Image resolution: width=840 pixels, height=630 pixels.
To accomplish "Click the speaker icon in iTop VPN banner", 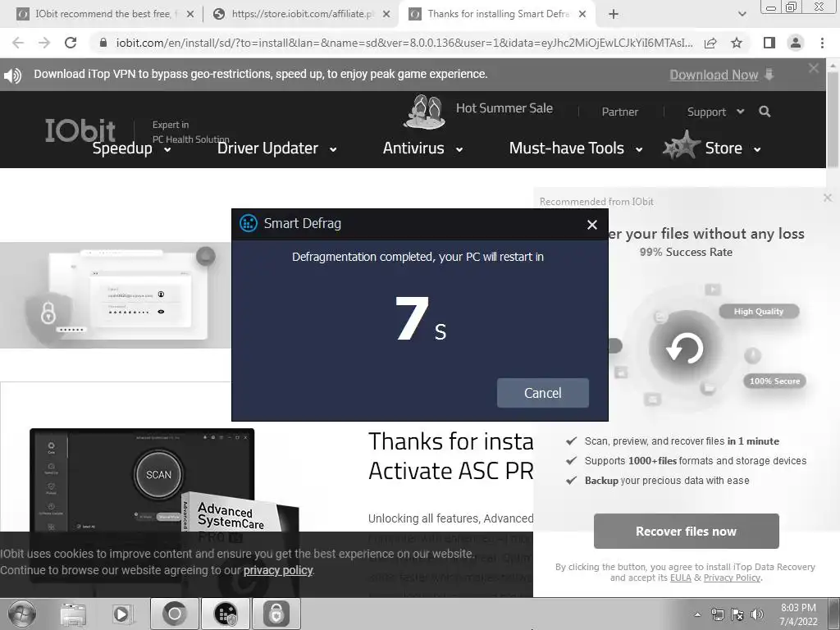I will click(13, 75).
